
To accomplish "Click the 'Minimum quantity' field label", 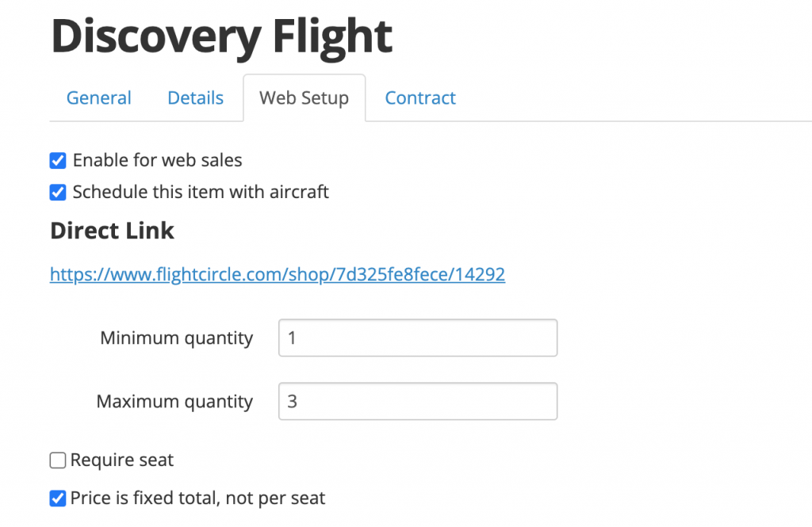I will click(176, 337).
